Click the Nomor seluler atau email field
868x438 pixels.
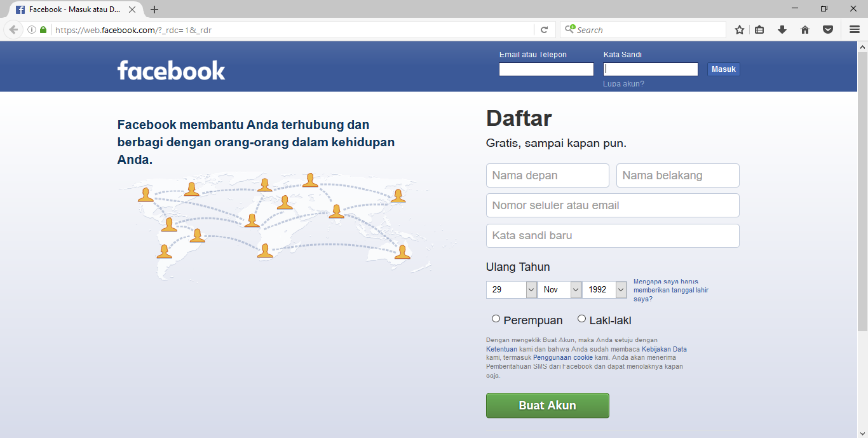pyautogui.click(x=612, y=205)
